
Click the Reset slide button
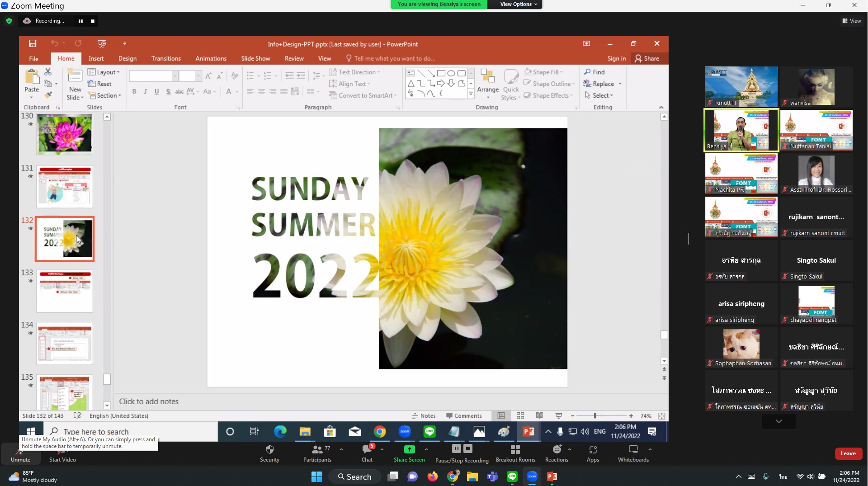coord(99,84)
